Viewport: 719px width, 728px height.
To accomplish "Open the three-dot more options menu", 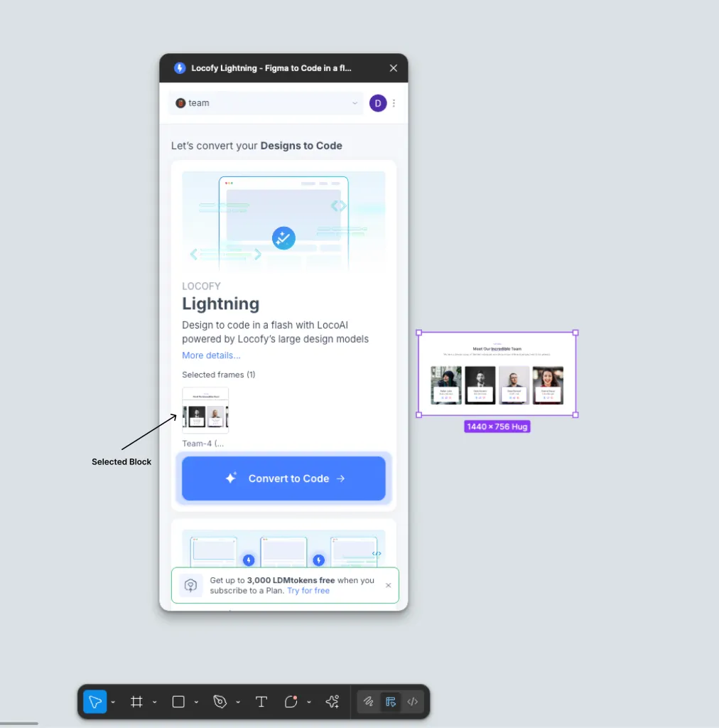I will (x=394, y=103).
